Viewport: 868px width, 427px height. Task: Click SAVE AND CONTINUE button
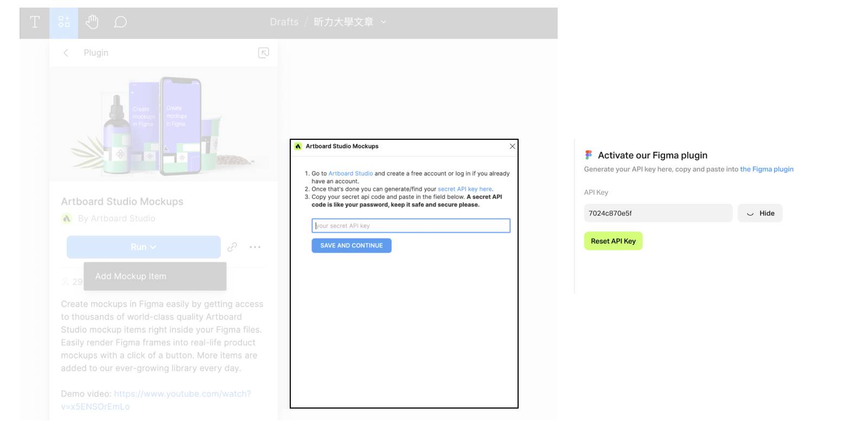[352, 245]
